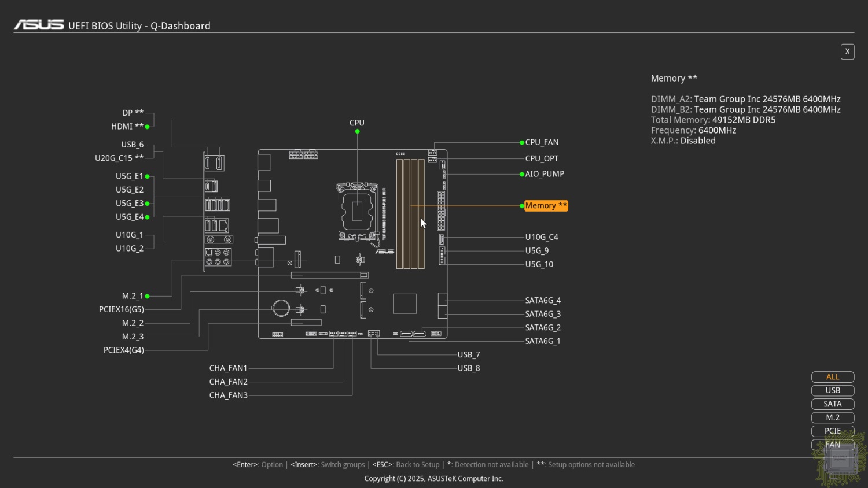Switch to the M.2 filter

[833, 417]
